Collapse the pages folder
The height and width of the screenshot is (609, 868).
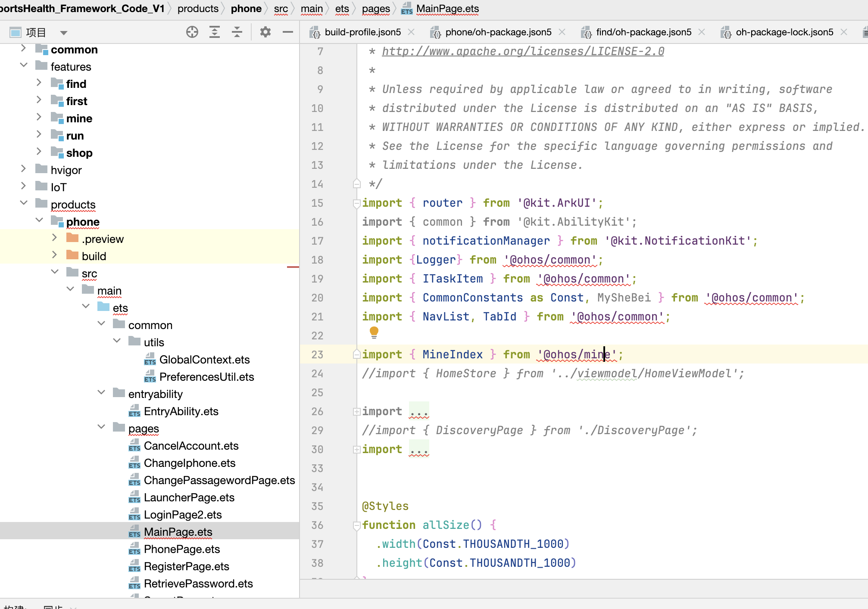101,427
